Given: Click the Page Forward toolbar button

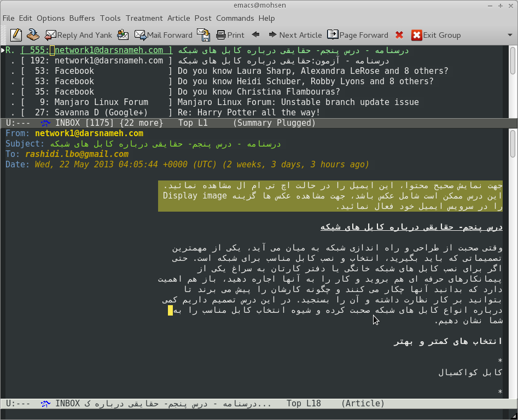Looking at the screenshot, I should 358,35.
